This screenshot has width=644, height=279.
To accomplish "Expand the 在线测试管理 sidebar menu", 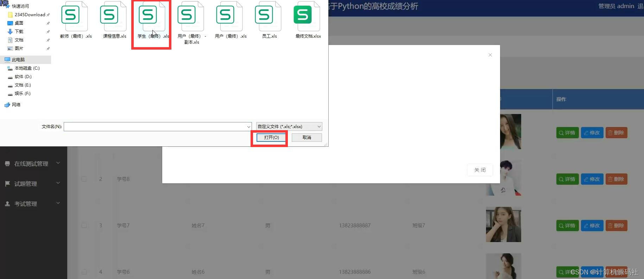I will coord(33,164).
